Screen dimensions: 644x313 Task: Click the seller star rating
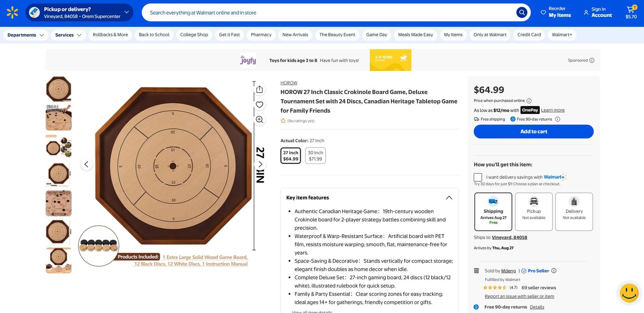(x=495, y=288)
